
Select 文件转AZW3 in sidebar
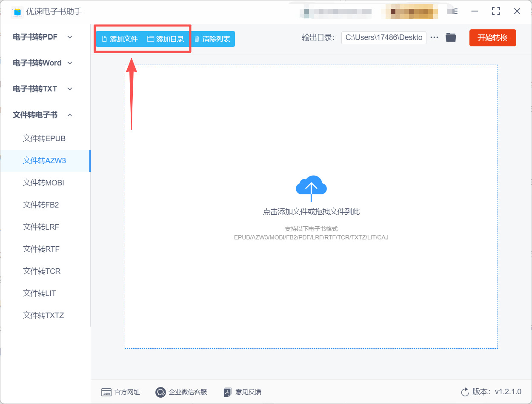[x=44, y=161]
